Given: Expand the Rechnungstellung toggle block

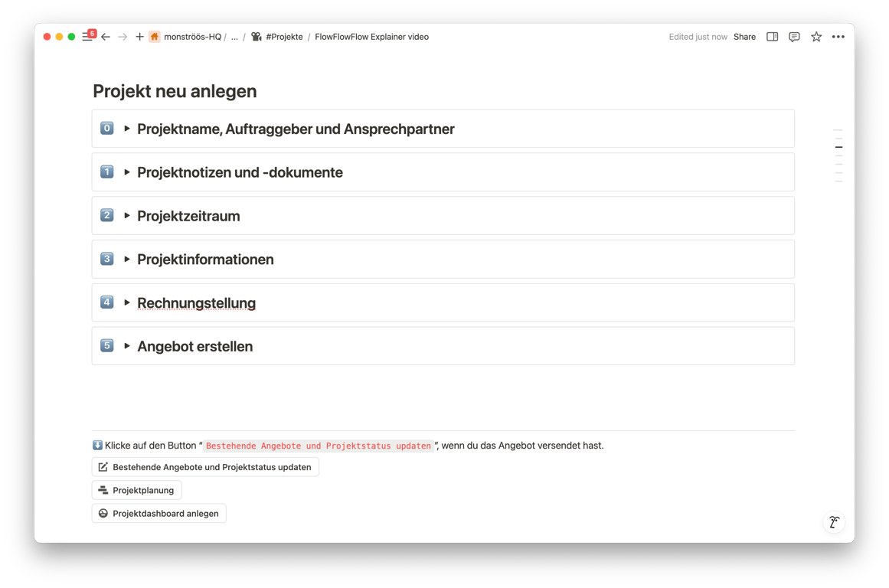Looking at the screenshot, I should 126,302.
